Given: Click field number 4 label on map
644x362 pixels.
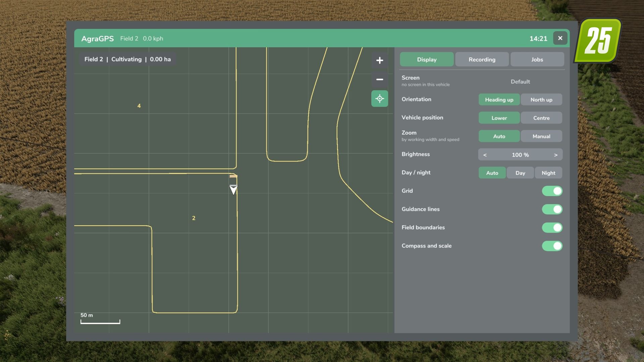Looking at the screenshot, I should [139, 106].
